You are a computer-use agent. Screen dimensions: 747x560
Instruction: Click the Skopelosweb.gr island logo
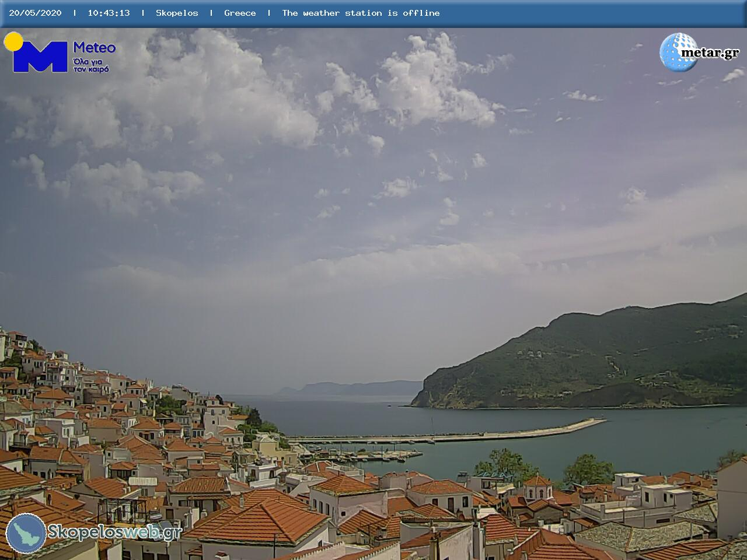pos(26,533)
